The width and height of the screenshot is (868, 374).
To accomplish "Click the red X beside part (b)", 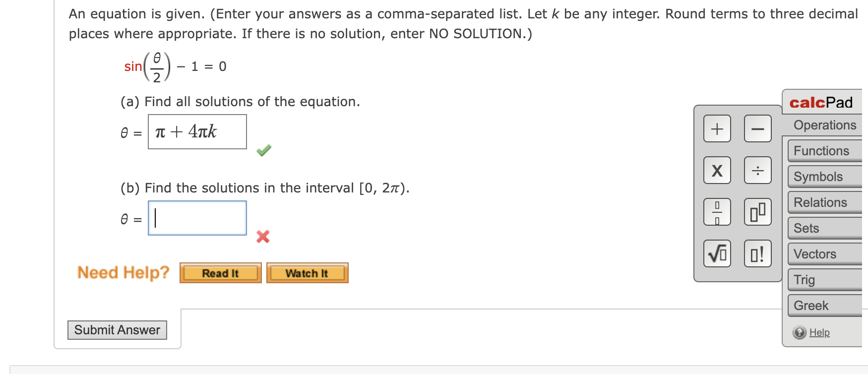I will pos(263,237).
